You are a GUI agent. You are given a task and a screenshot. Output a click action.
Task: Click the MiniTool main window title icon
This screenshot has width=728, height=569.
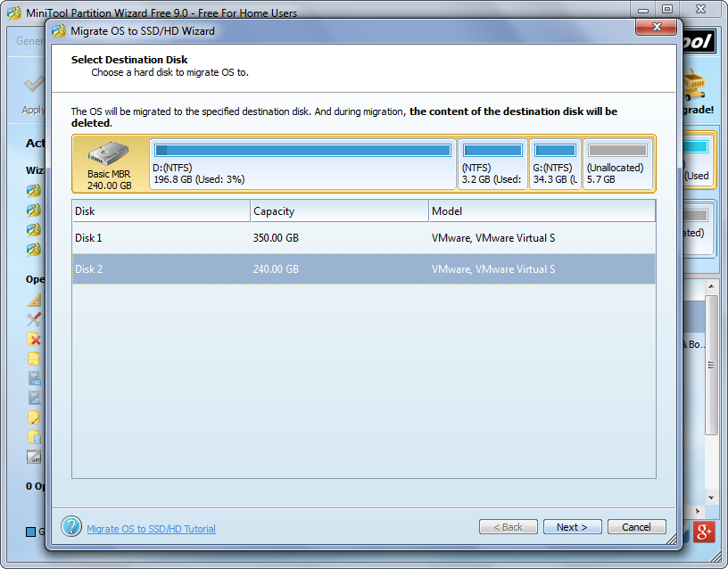(14, 12)
